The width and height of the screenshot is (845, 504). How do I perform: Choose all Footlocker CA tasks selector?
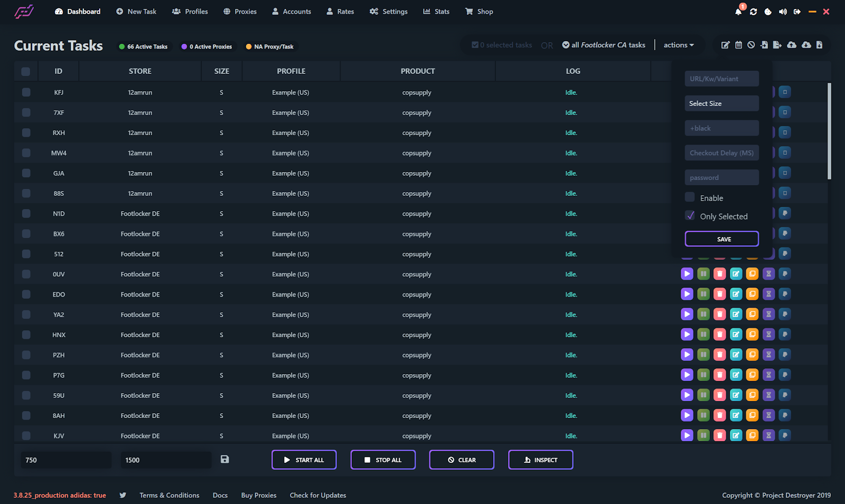click(603, 45)
